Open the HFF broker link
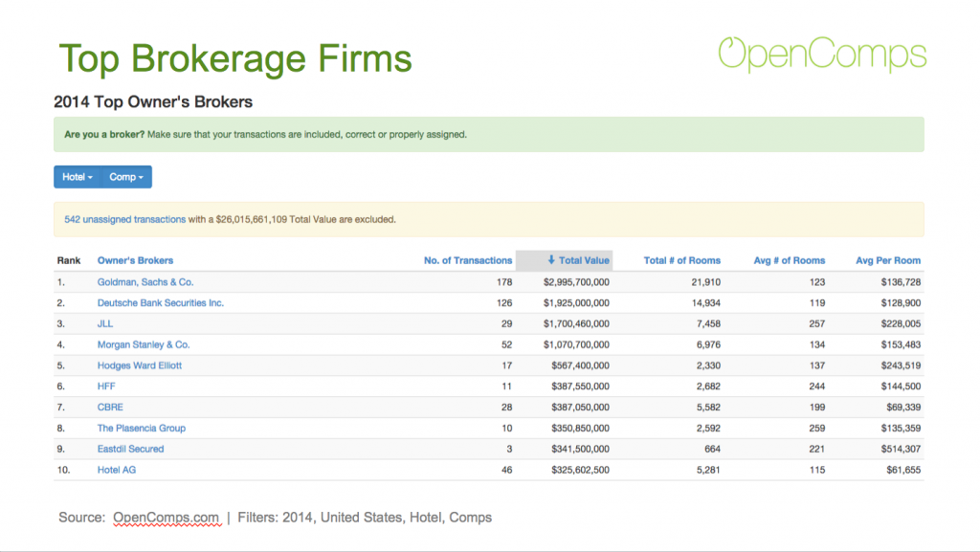 tap(106, 386)
